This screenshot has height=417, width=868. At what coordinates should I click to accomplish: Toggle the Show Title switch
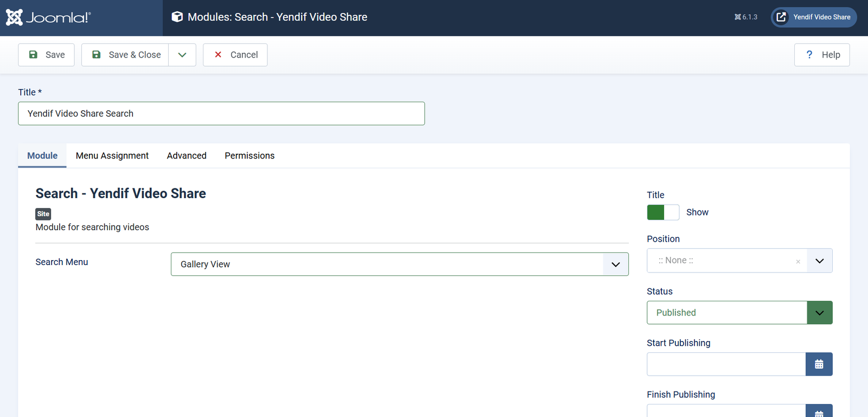click(663, 212)
